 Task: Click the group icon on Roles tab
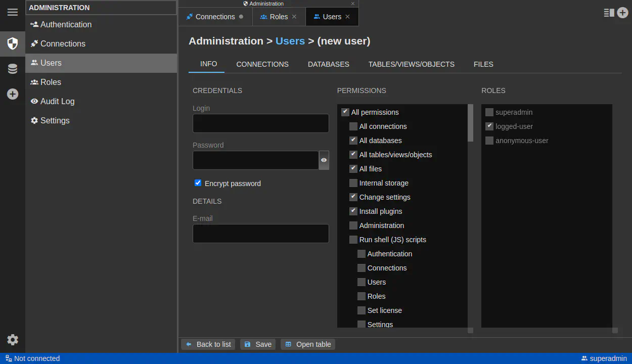263,17
